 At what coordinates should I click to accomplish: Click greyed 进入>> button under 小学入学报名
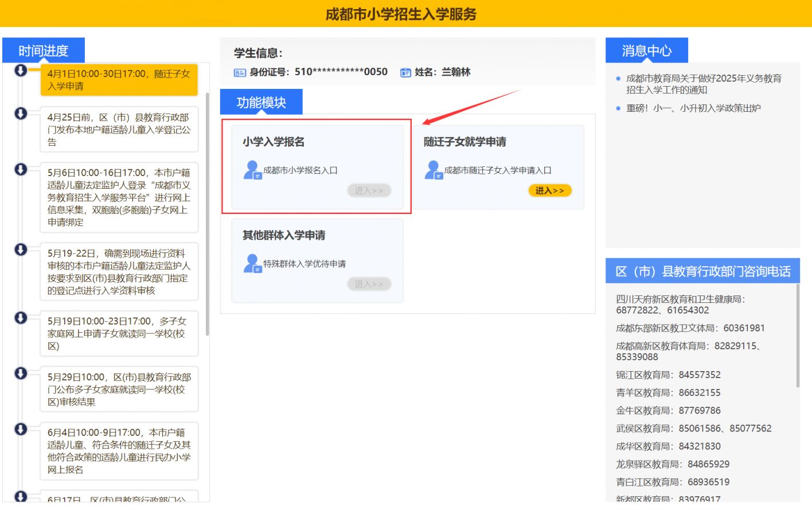coord(369,190)
